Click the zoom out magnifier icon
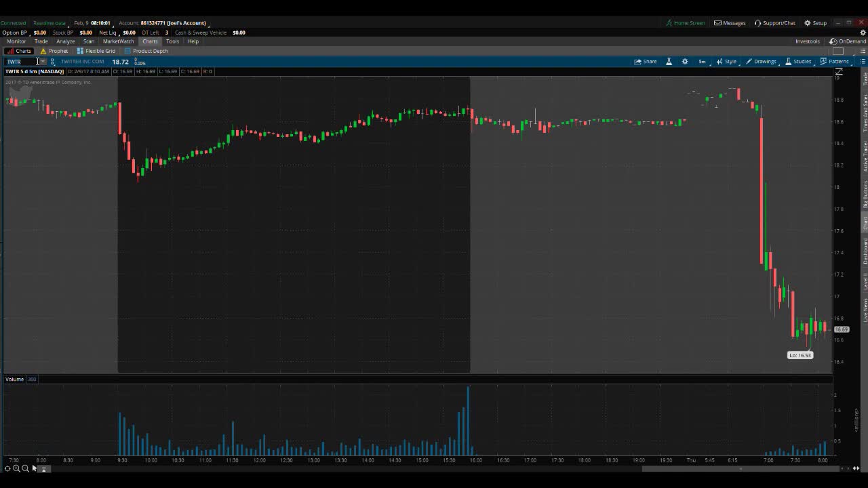This screenshot has height=488, width=868. (25, 468)
